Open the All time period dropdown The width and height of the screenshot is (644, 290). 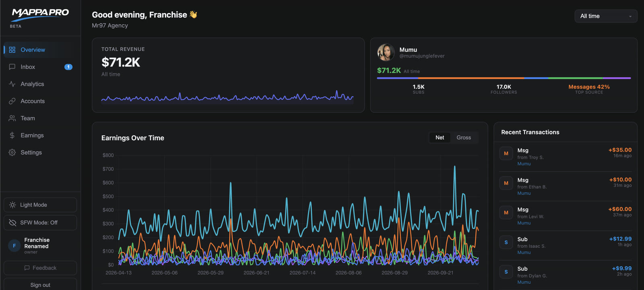(606, 16)
